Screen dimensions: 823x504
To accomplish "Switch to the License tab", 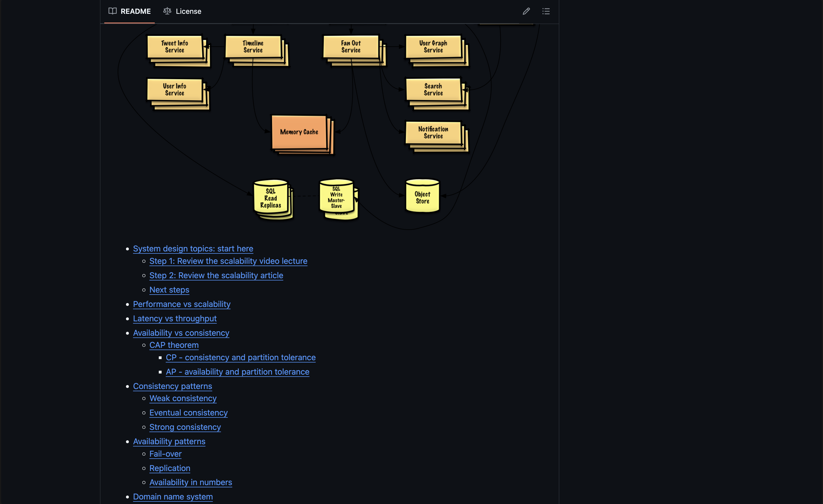I will point(182,11).
